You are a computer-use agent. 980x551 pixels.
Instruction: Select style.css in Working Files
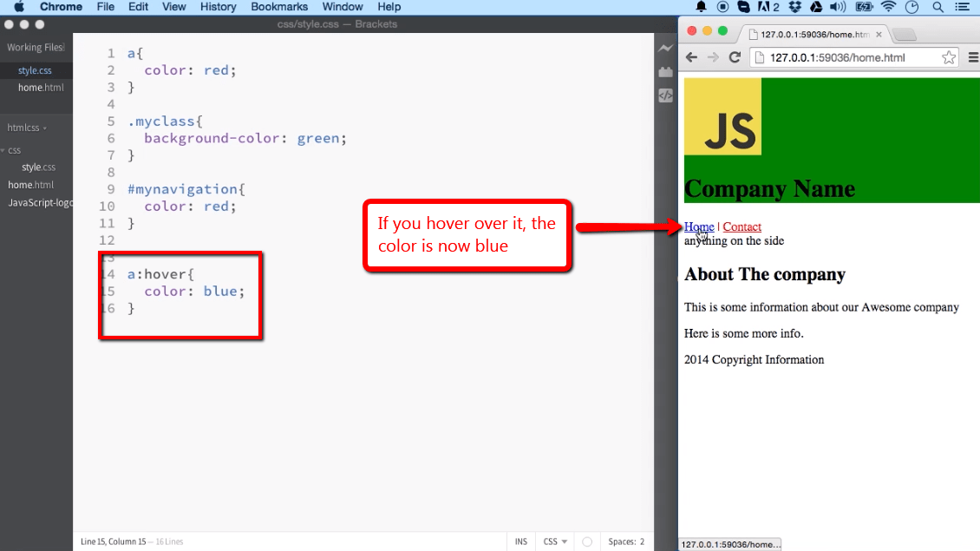point(35,70)
